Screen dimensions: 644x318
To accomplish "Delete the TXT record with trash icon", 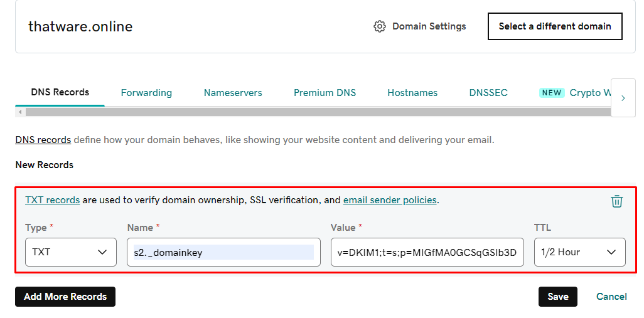I will click(x=617, y=201).
